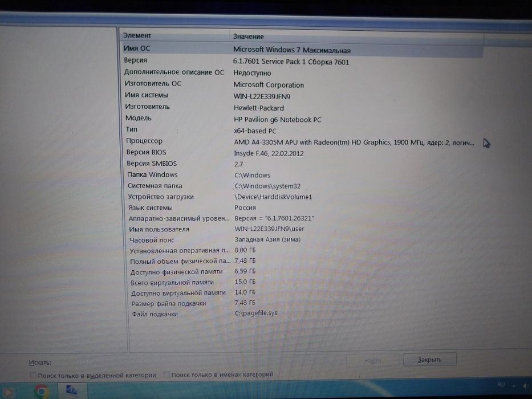This screenshot has width=532, height=399.
Task: Click the volume speaker tray icon
Action: pyautogui.click(x=526, y=386)
